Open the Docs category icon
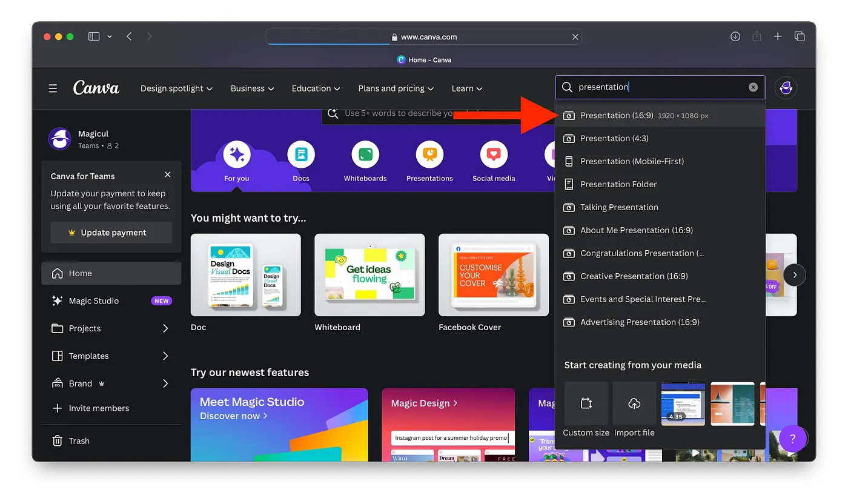The height and width of the screenshot is (504, 848). 301,154
